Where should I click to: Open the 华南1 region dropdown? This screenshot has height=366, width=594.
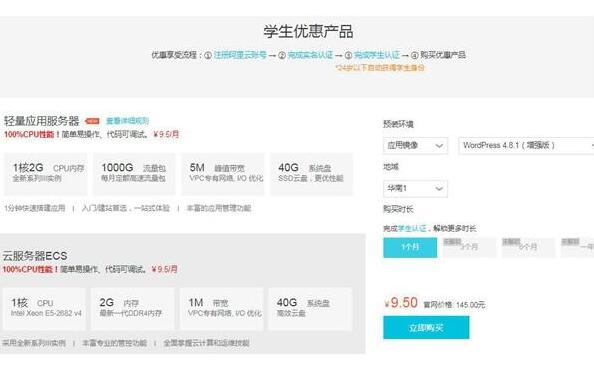(x=415, y=188)
